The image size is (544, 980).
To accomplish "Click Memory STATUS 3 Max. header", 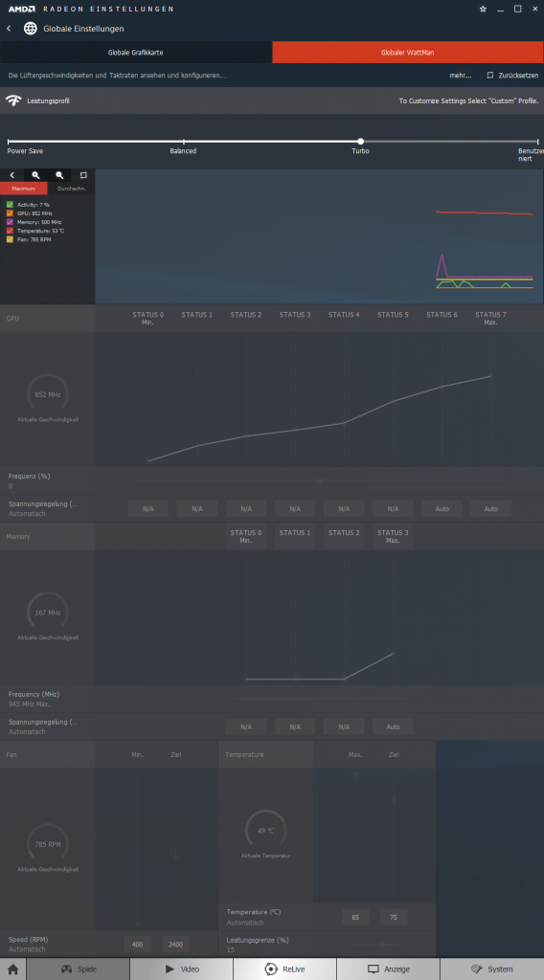I will (393, 536).
